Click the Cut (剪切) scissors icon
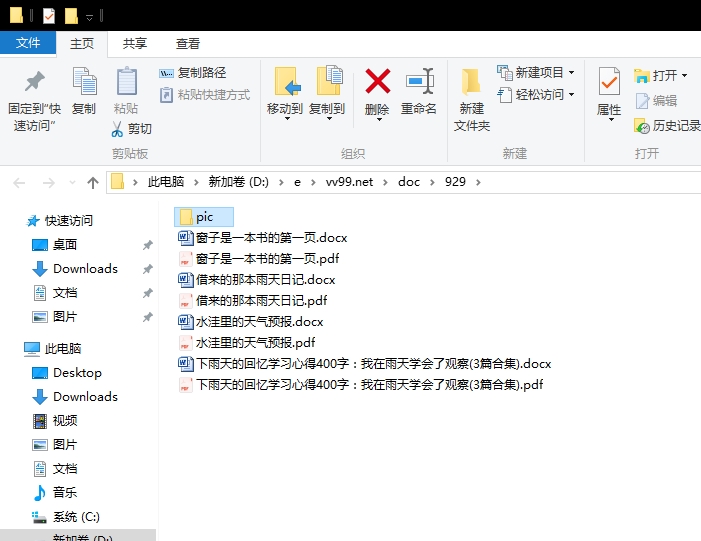This screenshot has height=541, width=701. [x=117, y=129]
